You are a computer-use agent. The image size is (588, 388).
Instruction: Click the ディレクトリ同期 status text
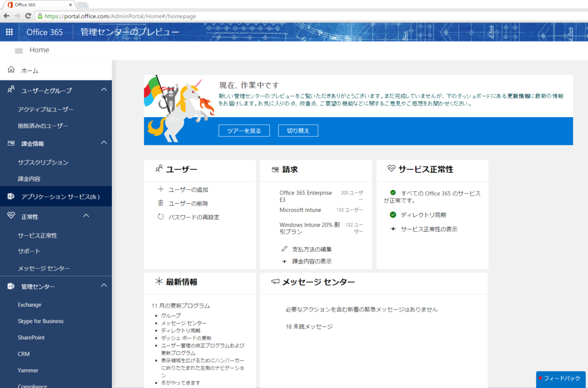[423, 215]
